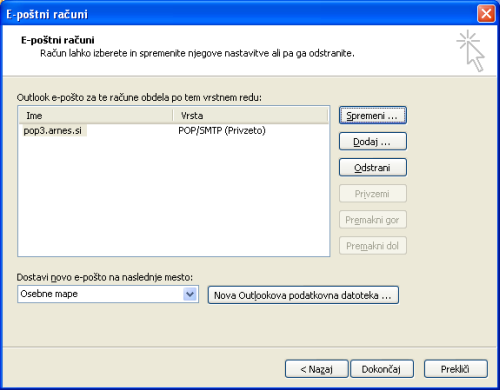Click the Vrsta column header
Image resolution: width=500 pixels, height=390 pixels.
coord(251,116)
